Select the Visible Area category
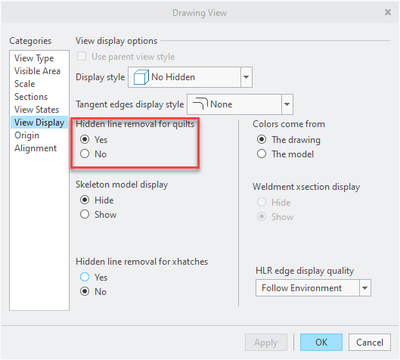Viewport: 400px width, 360px height. (x=37, y=71)
